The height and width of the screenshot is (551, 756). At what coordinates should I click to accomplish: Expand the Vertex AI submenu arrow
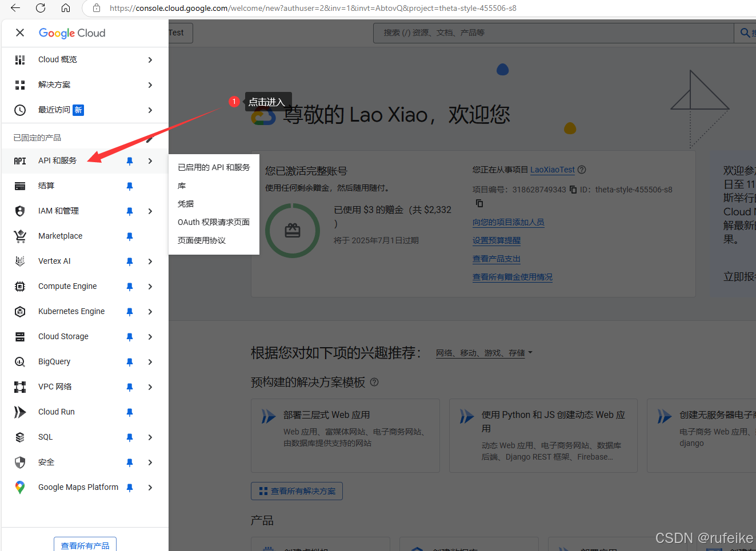coord(150,262)
